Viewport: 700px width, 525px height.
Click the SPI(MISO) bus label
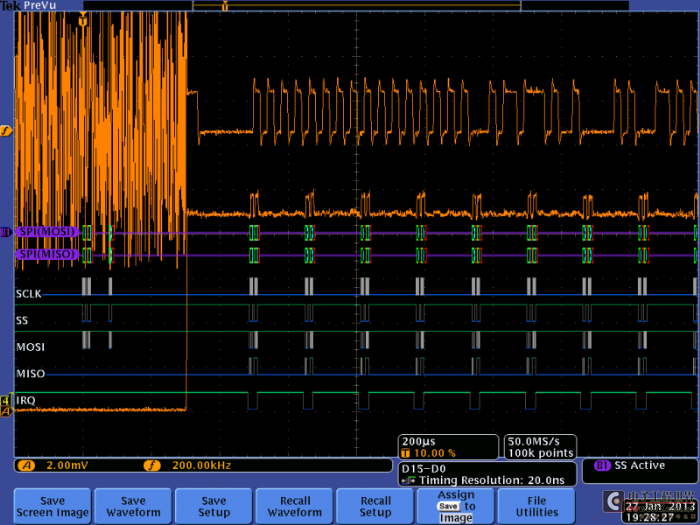[x=47, y=254]
